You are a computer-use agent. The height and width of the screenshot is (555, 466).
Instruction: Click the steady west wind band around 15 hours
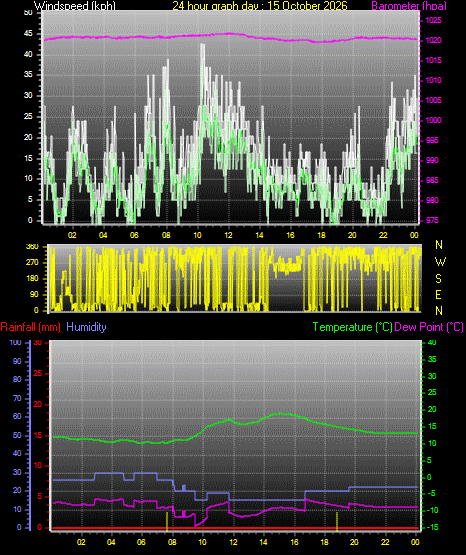[288, 265]
